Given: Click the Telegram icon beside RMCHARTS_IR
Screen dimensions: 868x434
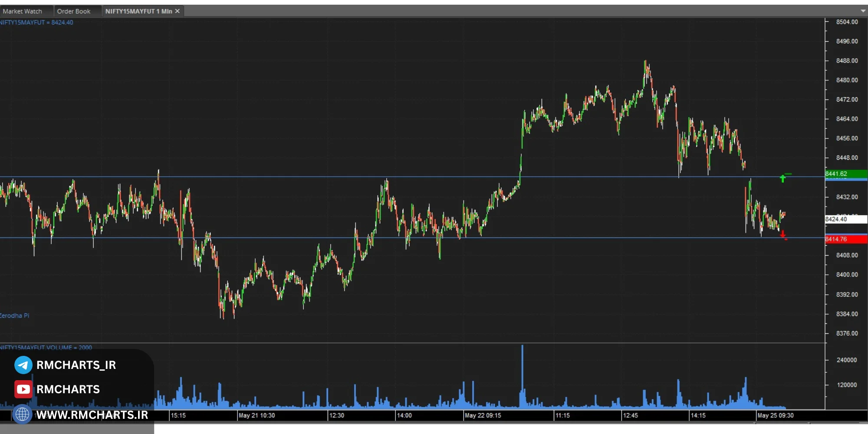Looking at the screenshot, I should click(x=23, y=365).
